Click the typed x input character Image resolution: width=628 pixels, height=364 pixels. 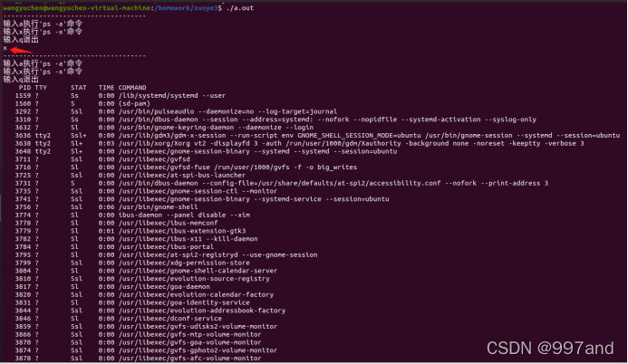pos(5,48)
